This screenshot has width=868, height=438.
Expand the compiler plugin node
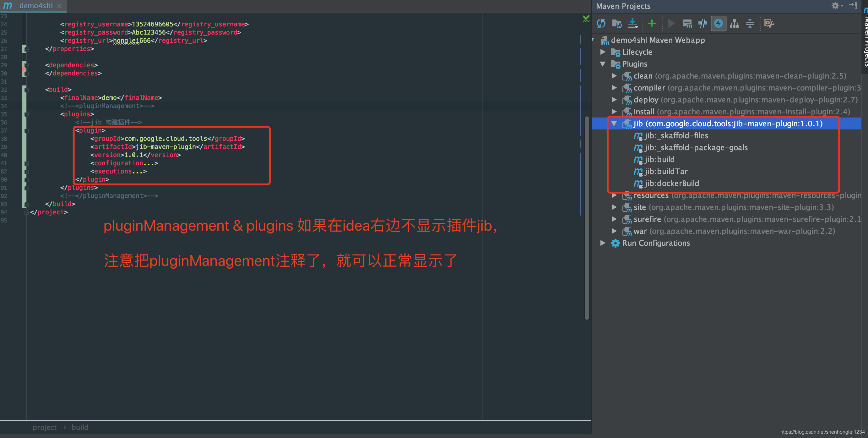point(614,88)
